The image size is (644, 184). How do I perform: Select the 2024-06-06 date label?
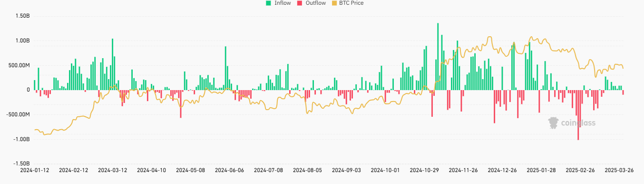click(230, 170)
